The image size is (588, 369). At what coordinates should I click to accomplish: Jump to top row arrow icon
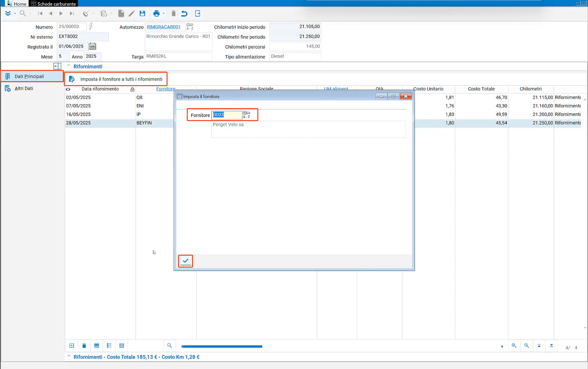(539, 346)
